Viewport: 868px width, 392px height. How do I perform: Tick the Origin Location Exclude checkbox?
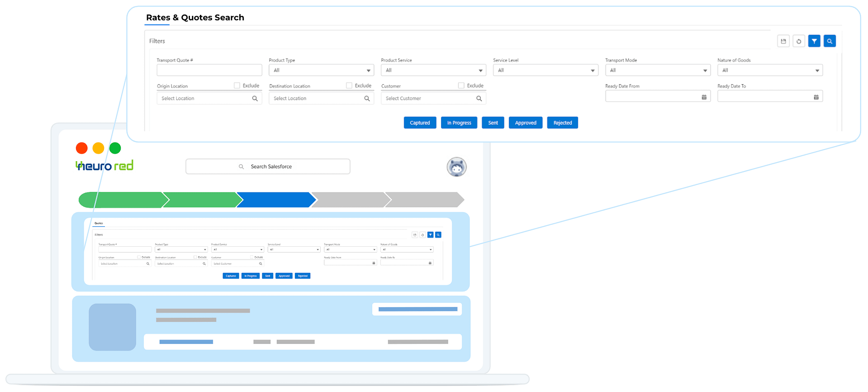(237, 86)
